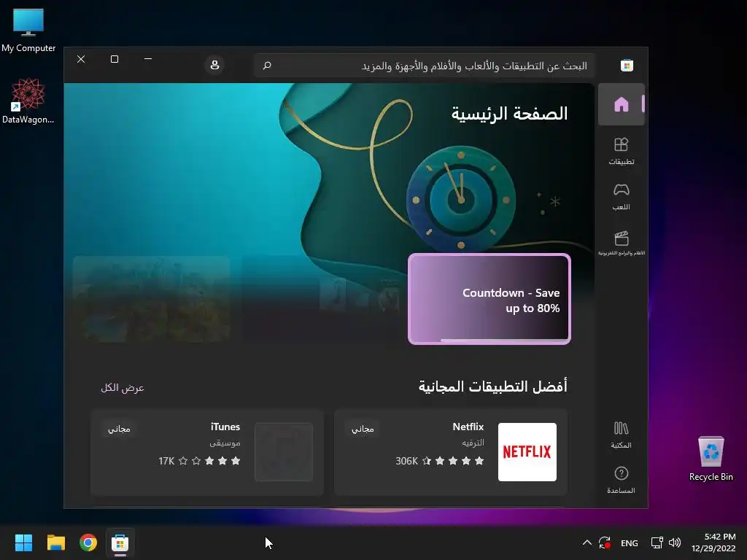
Task: Minimize the Microsoft Store window
Action: click(x=148, y=59)
